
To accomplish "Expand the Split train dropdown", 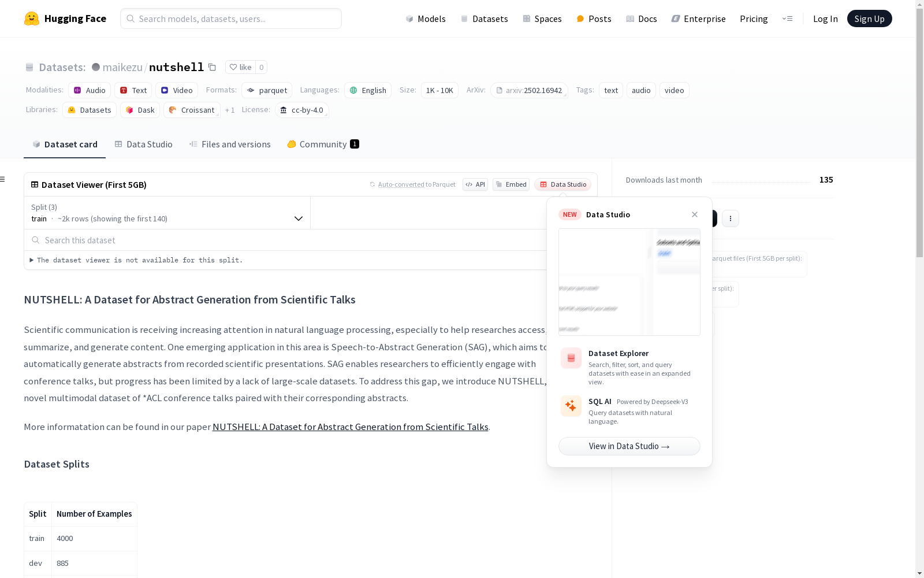I will click(x=167, y=213).
